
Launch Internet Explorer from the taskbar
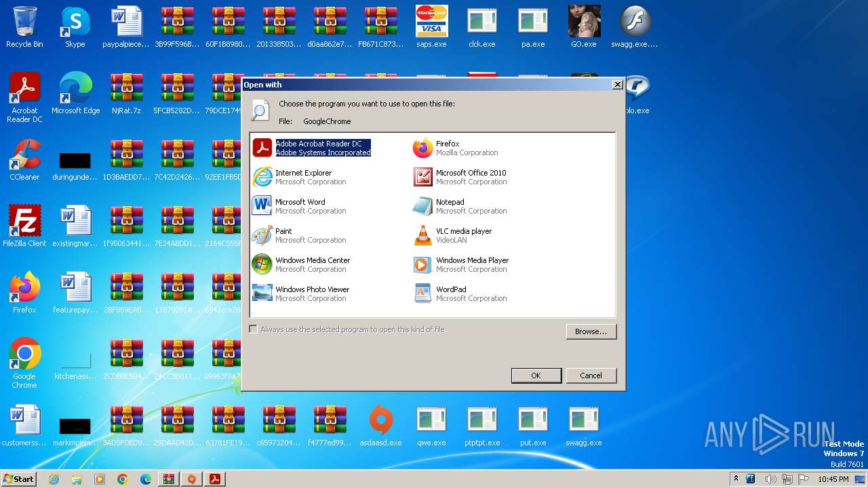point(54,479)
